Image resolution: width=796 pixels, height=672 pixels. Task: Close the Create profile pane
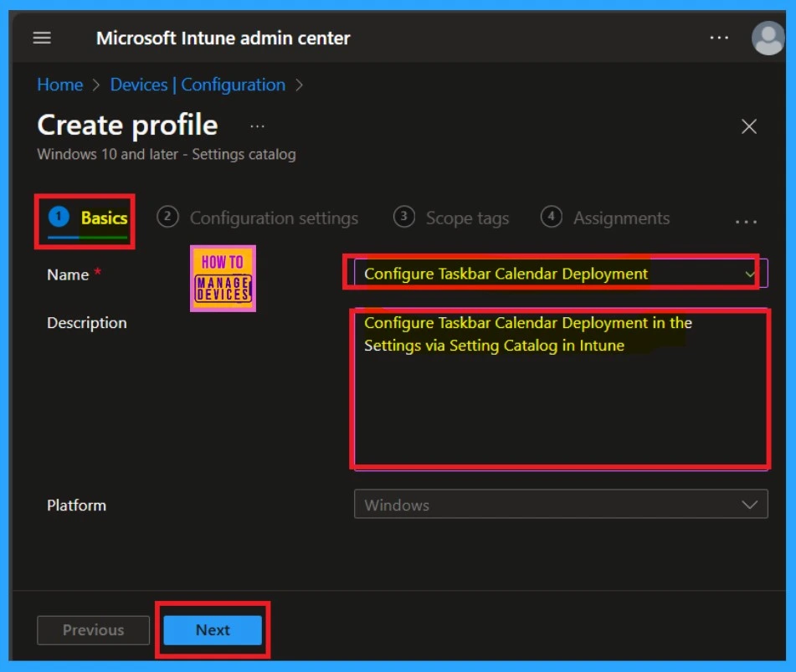(x=749, y=126)
